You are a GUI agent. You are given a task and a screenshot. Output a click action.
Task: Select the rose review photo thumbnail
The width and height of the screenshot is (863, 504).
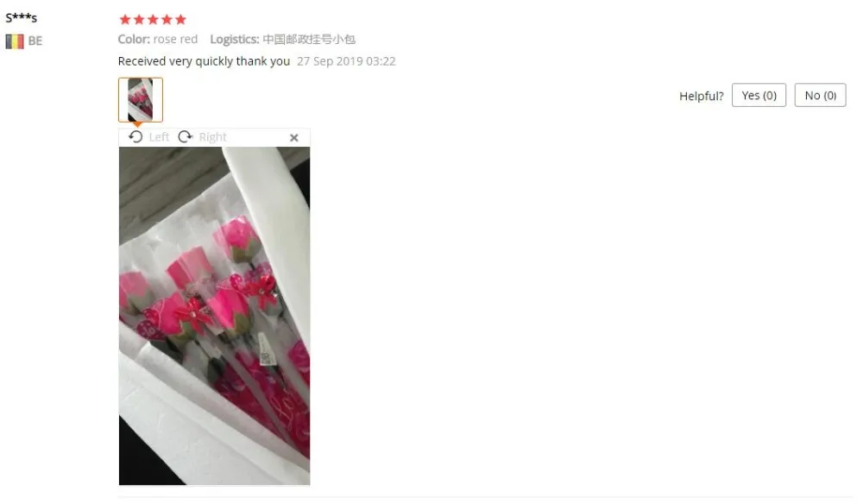coord(141,99)
